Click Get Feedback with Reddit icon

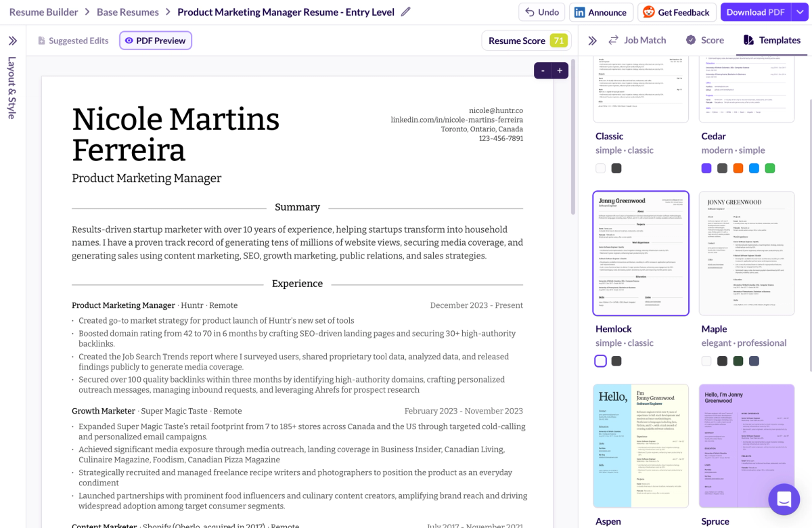click(x=677, y=12)
